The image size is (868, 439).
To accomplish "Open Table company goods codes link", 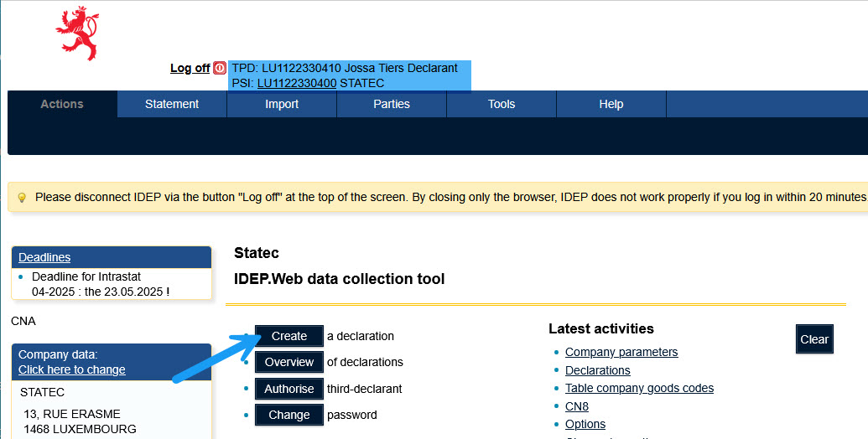I will [639, 388].
